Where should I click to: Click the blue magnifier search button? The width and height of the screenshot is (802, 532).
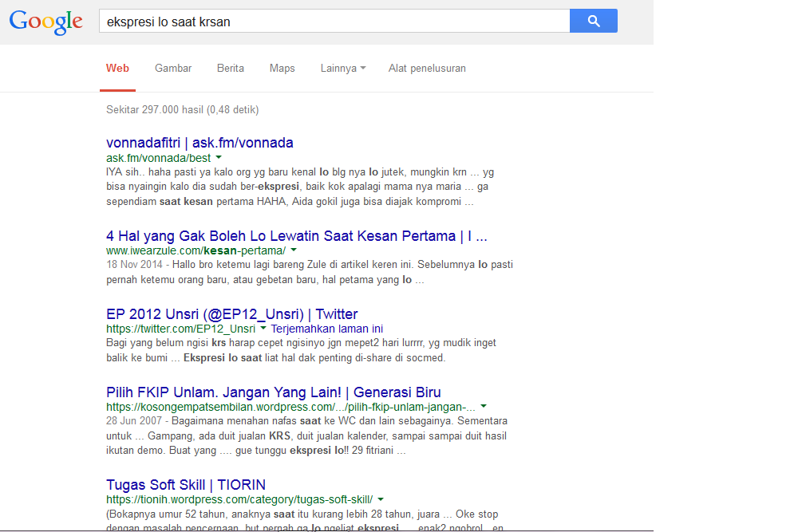click(593, 21)
